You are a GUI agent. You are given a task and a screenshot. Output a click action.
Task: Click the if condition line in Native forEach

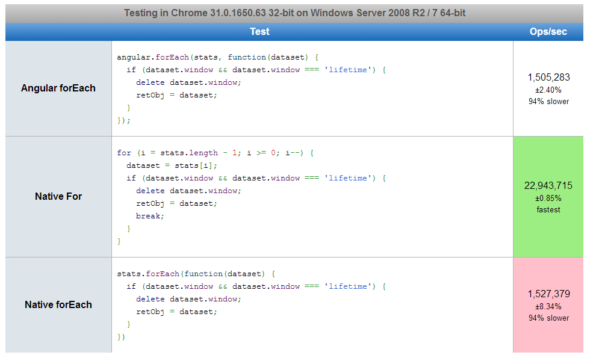tap(256, 286)
